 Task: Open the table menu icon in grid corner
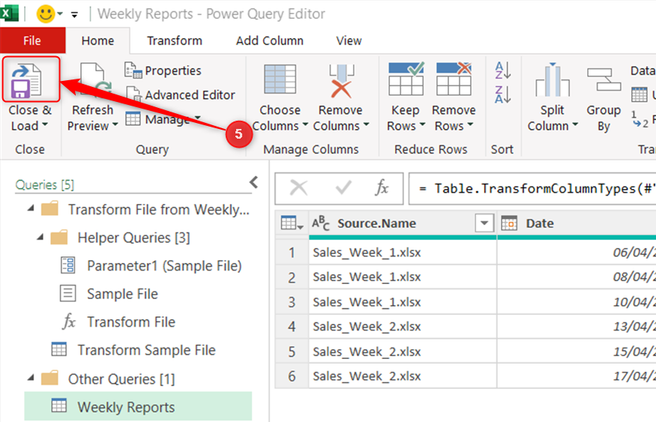click(x=292, y=223)
